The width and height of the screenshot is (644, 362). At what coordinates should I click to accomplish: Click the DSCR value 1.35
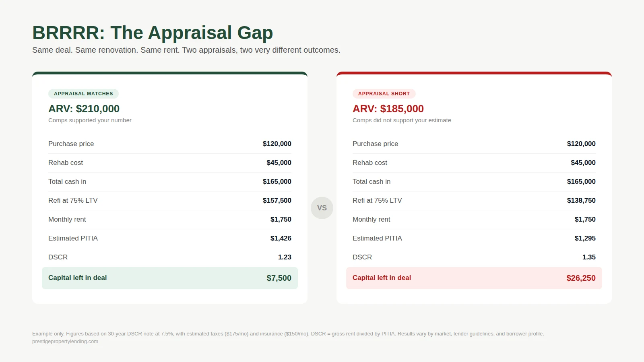click(589, 257)
